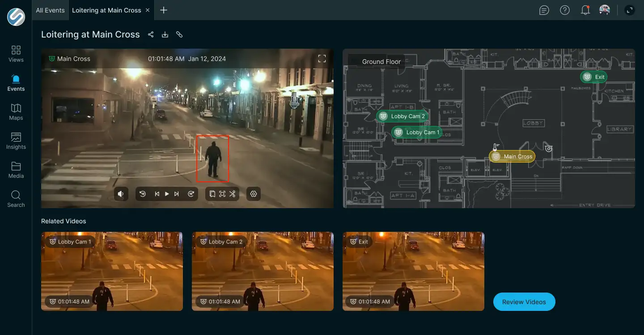This screenshot has width=644, height=335.
Task: Click the Main Cross camera label on video
Action: (x=69, y=59)
